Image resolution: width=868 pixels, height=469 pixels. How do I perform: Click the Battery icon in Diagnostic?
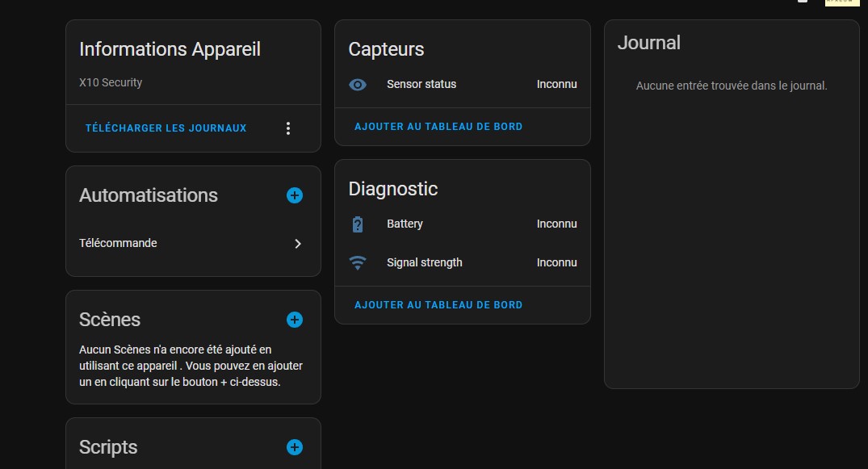(x=358, y=224)
